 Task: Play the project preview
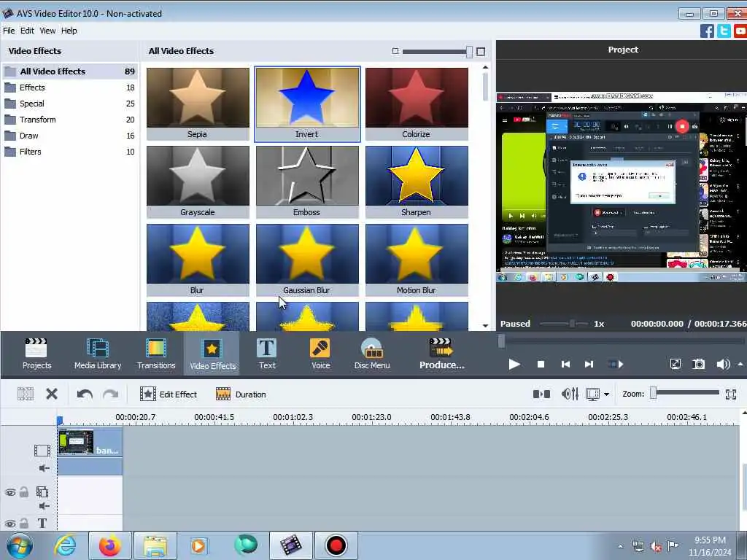point(514,365)
